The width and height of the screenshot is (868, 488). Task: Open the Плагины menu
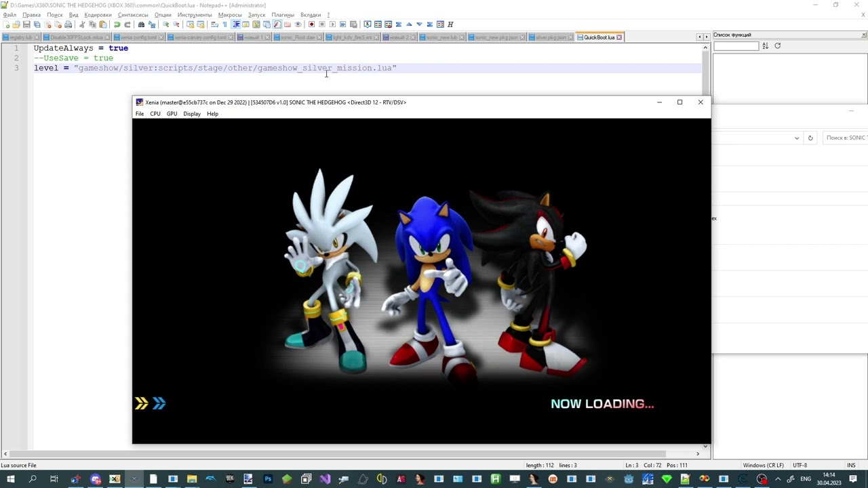283,15
